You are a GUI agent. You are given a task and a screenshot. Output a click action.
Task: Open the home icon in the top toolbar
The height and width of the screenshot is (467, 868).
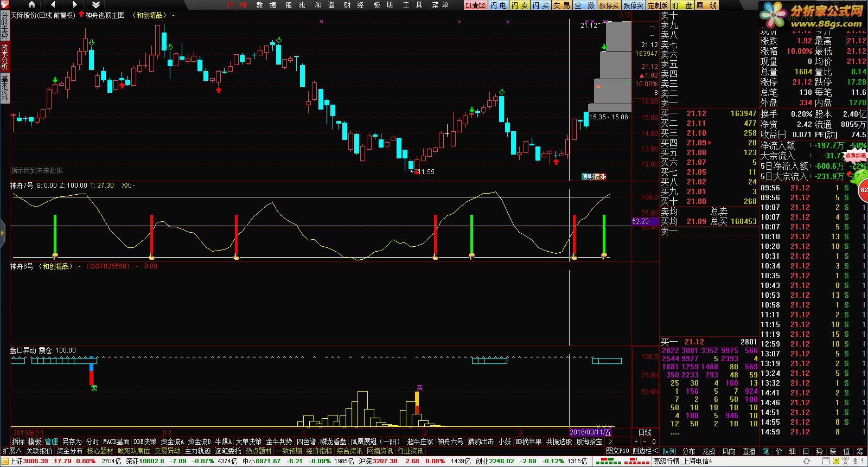[31, 4]
